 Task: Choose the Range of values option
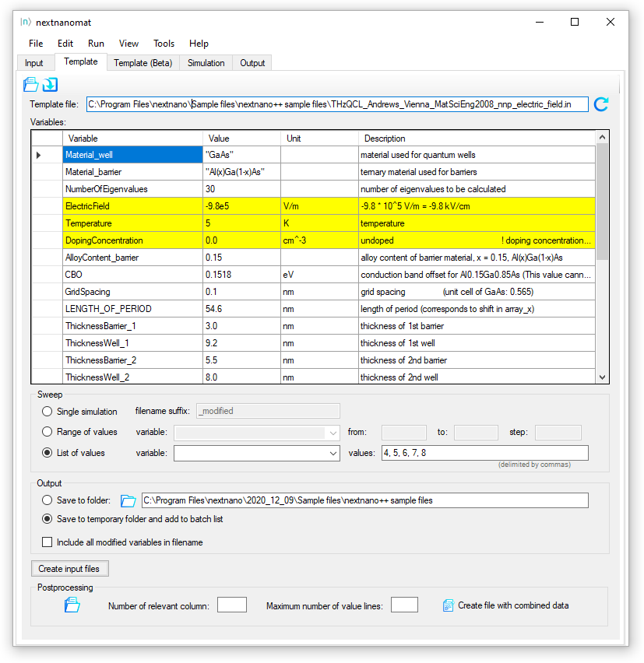[48, 432]
